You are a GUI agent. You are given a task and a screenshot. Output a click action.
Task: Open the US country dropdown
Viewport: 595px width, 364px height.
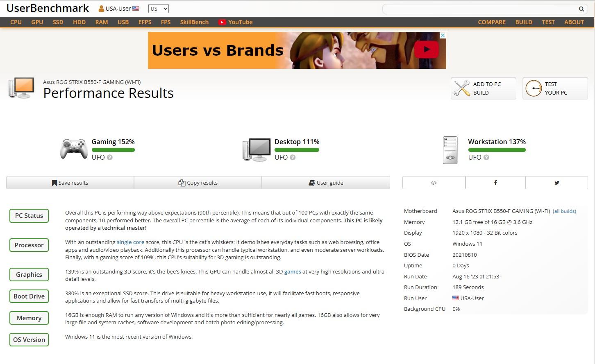pos(158,9)
